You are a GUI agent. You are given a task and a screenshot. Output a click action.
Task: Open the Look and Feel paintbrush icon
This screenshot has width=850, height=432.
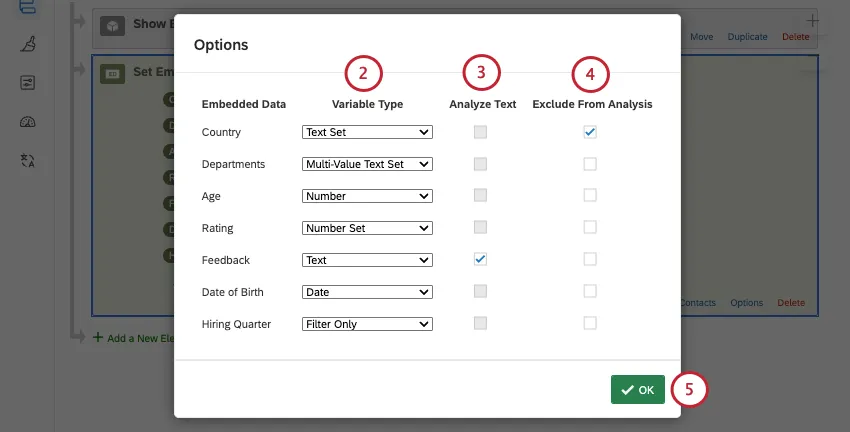[28, 44]
